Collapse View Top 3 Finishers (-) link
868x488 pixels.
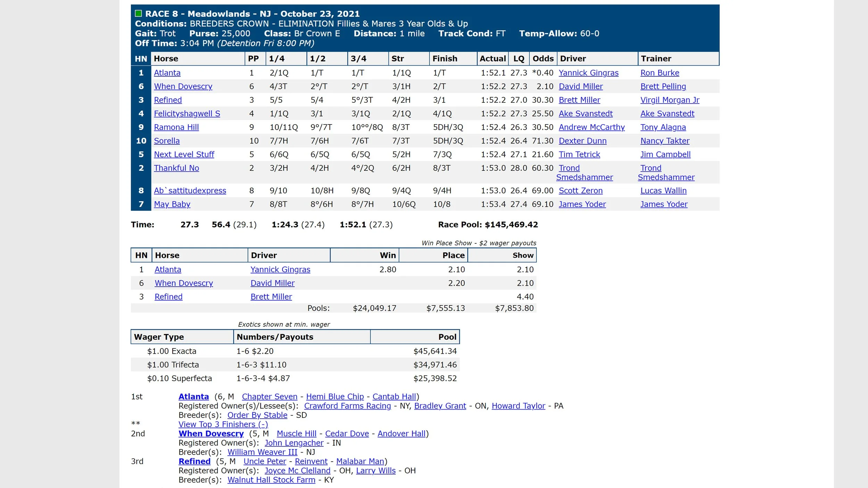223,424
